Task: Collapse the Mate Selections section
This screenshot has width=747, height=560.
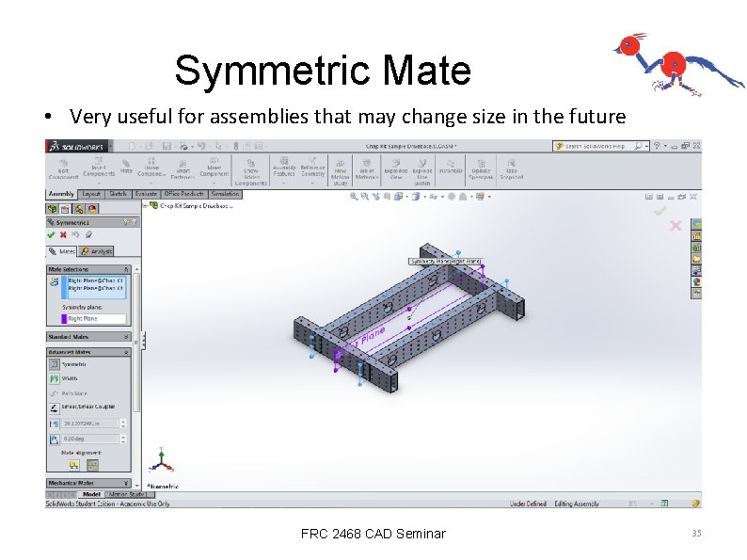Action: [126, 269]
